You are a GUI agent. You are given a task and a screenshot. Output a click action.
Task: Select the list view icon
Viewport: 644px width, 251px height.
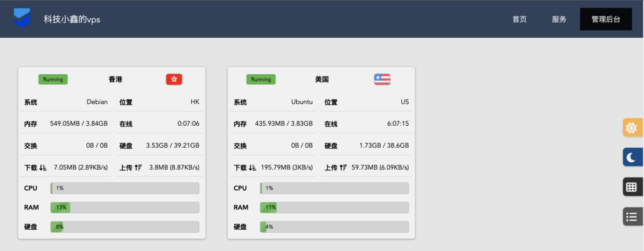[633, 216]
